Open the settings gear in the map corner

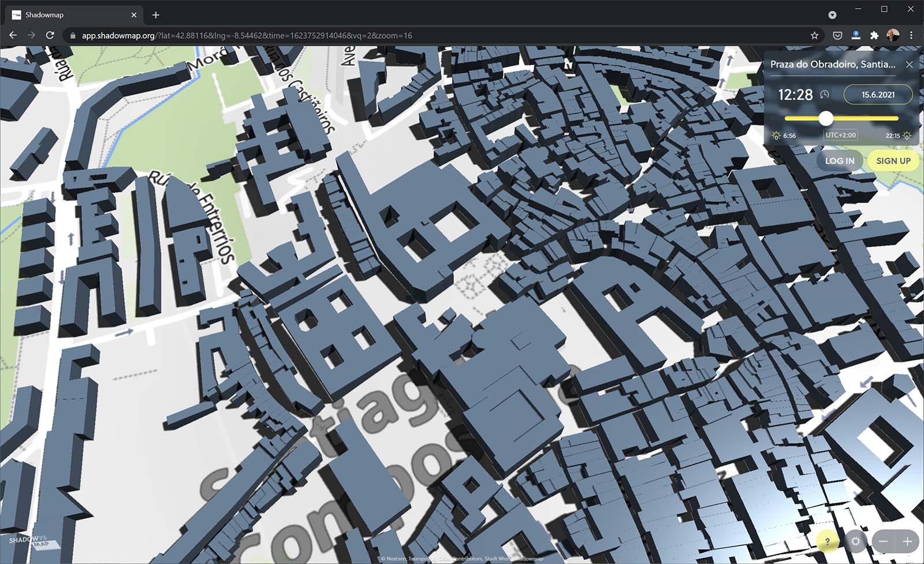click(855, 541)
